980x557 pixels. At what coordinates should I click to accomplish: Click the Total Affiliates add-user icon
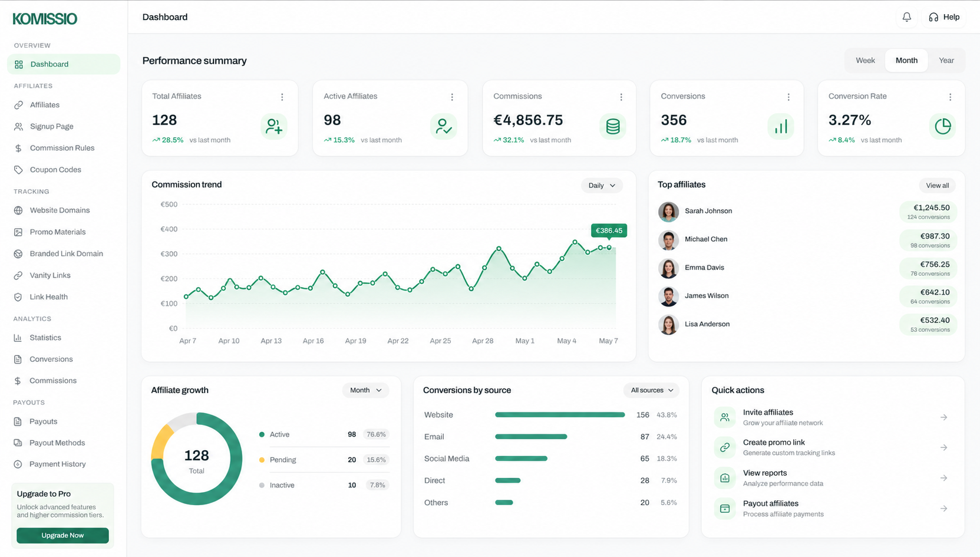[x=273, y=126]
